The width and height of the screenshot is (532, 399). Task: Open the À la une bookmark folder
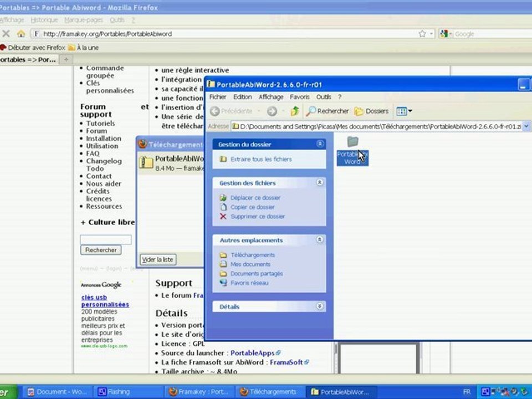(x=84, y=48)
